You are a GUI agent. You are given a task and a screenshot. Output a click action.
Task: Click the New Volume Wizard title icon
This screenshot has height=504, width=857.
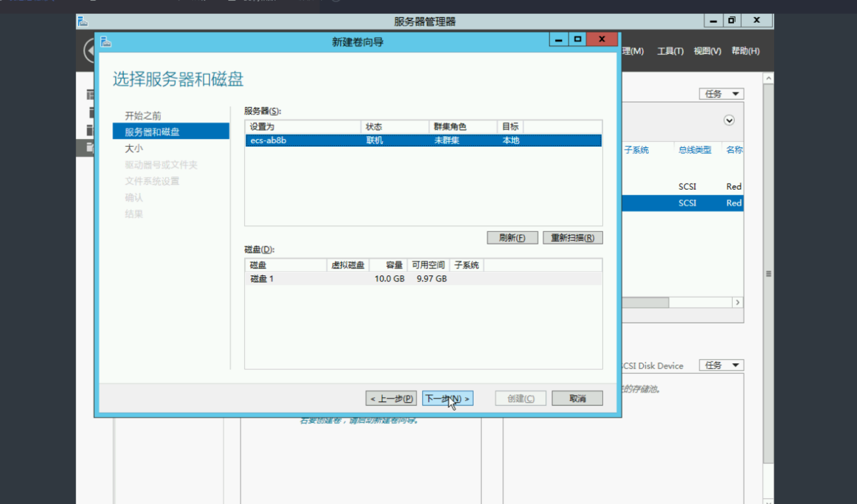(106, 42)
